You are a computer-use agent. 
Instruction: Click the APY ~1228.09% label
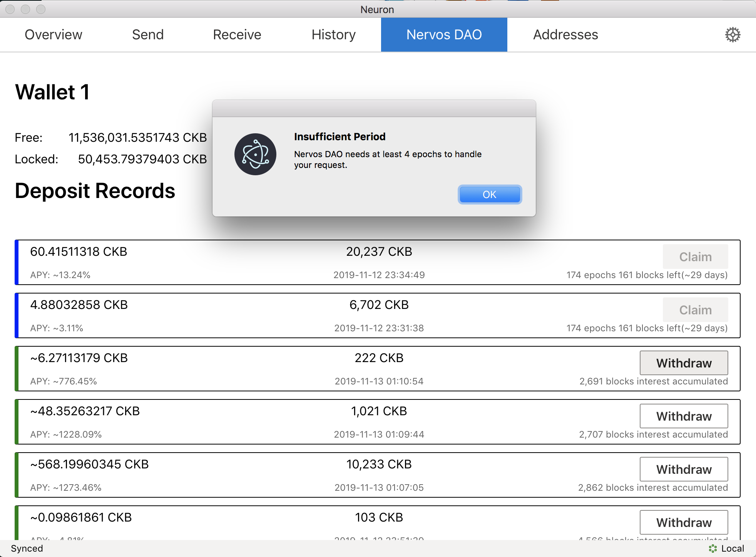click(66, 435)
